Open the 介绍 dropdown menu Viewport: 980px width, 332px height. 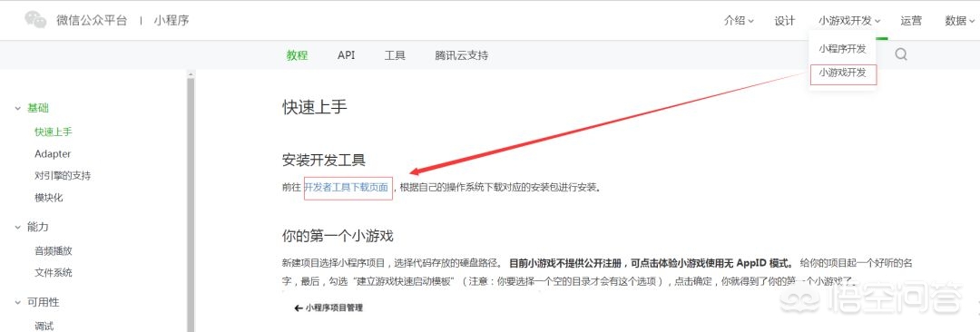(739, 21)
